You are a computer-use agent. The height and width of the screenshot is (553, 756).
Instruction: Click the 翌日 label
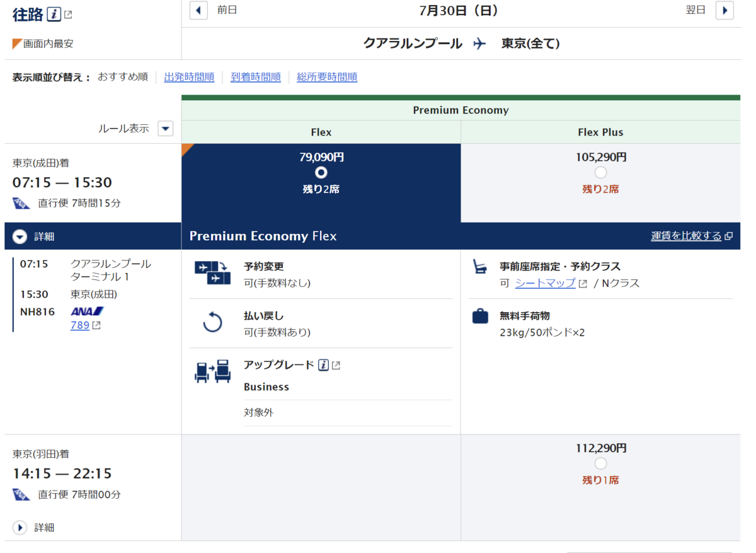pyautogui.click(x=696, y=10)
